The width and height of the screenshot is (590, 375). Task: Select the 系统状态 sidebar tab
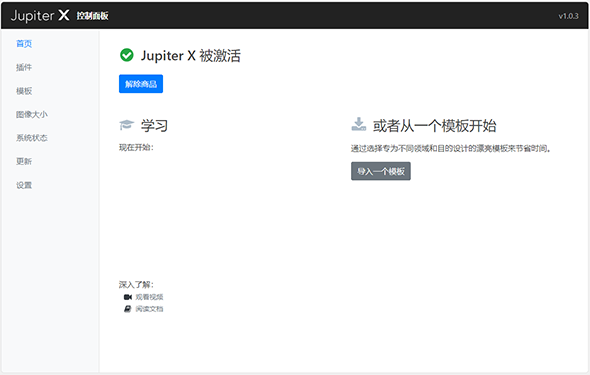32,138
